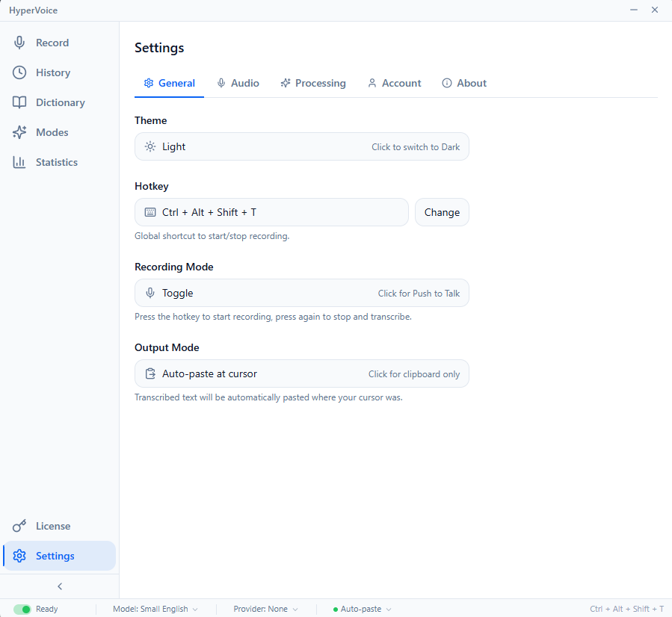Click the Dictionary book icon
Screen dimensions: 672x617
point(19,102)
